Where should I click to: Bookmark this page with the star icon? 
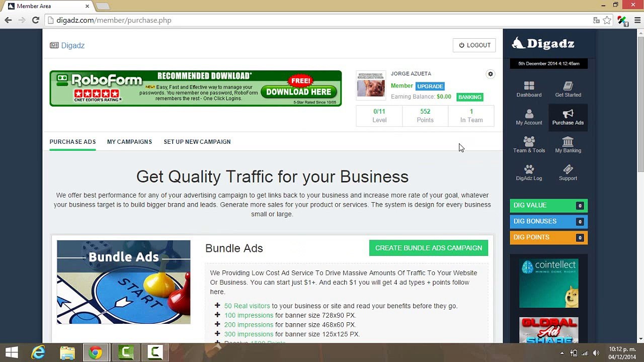coord(607,20)
